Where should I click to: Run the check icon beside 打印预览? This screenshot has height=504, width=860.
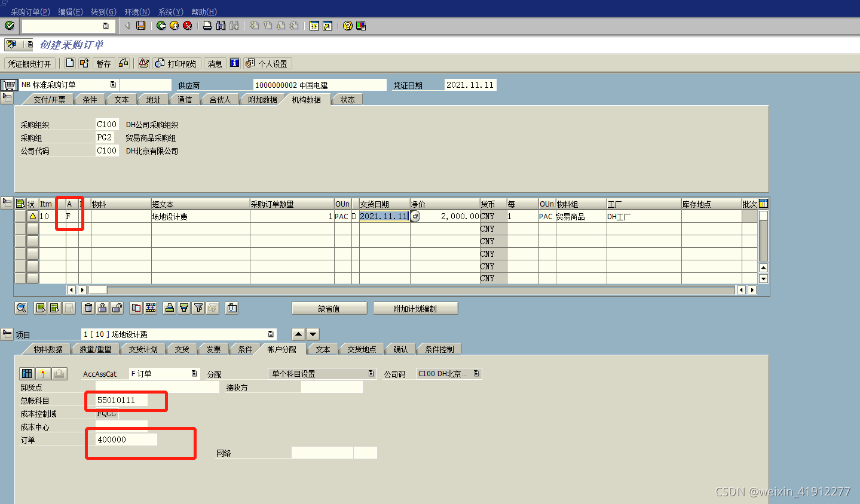tap(144, 63)
